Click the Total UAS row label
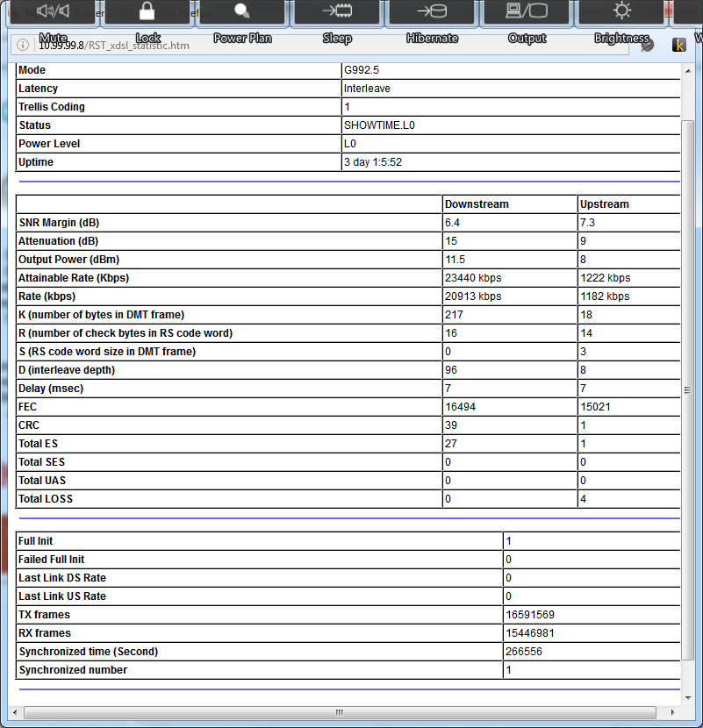The width and height of the screenshot is (703, 728). point(42,481)
